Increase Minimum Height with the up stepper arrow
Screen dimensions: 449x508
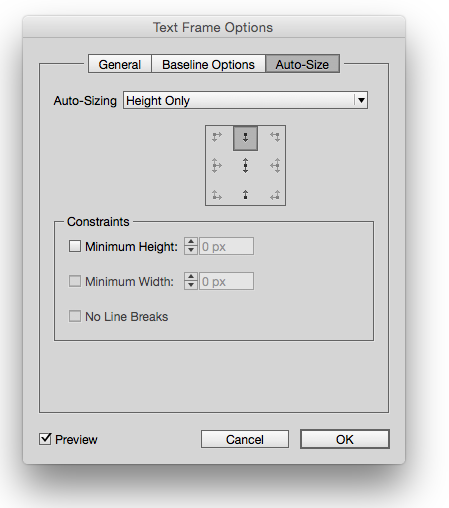click(191, 242)
